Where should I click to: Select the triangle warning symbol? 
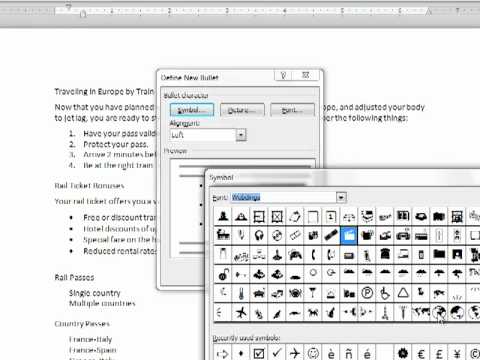[x=403, y=293]
